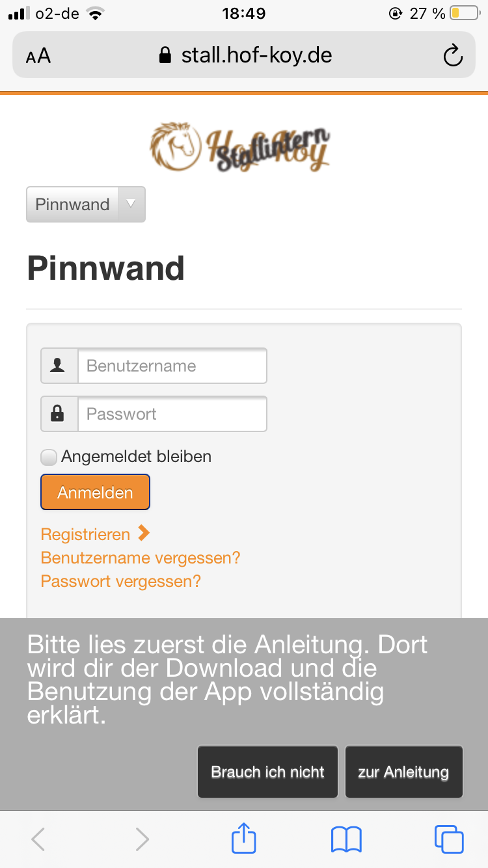The height and width of the screenshot is (868, 488).
Task: Go to instructions via zur Anleitung
Action: [x=403, y=772]
